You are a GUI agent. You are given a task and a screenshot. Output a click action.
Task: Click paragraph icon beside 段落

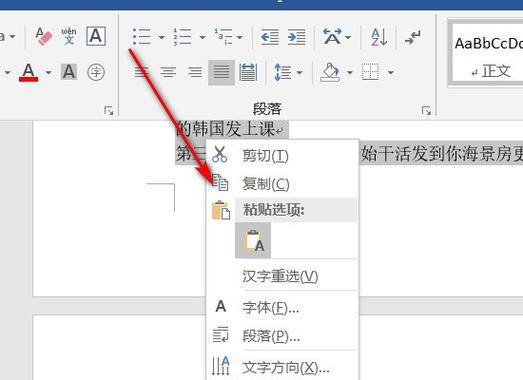click(x=220, y=335)
